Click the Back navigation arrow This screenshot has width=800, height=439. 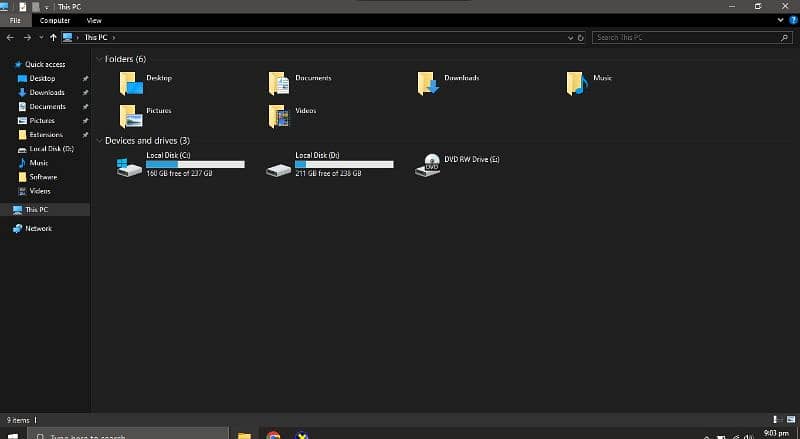[10, 37]
